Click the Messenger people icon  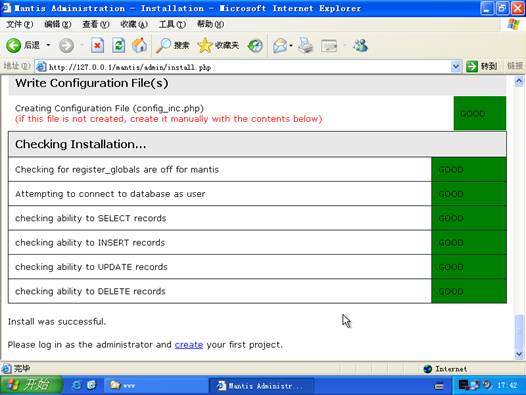[360, 46]
